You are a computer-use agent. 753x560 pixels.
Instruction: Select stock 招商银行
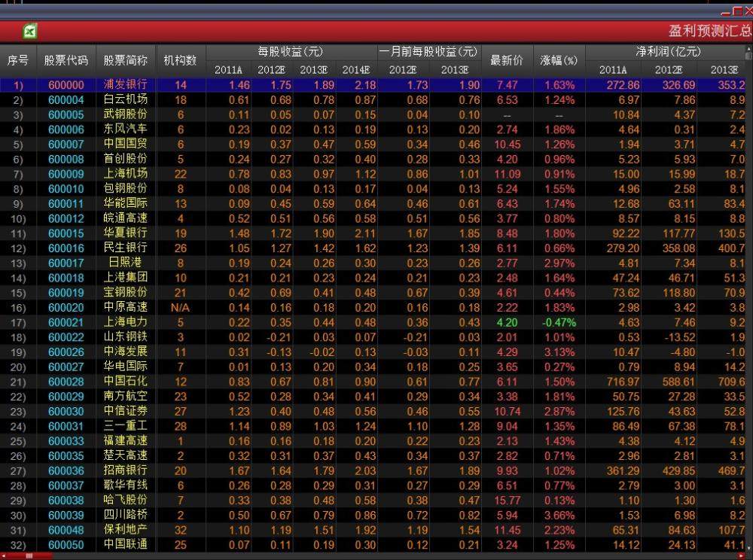125,470
